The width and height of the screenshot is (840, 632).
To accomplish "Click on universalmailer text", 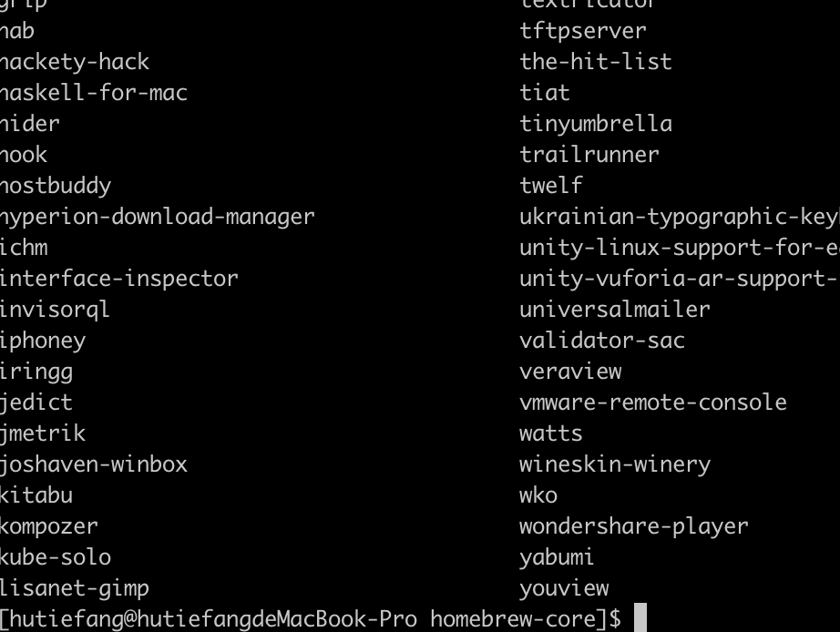I will [x=615, y=310].
